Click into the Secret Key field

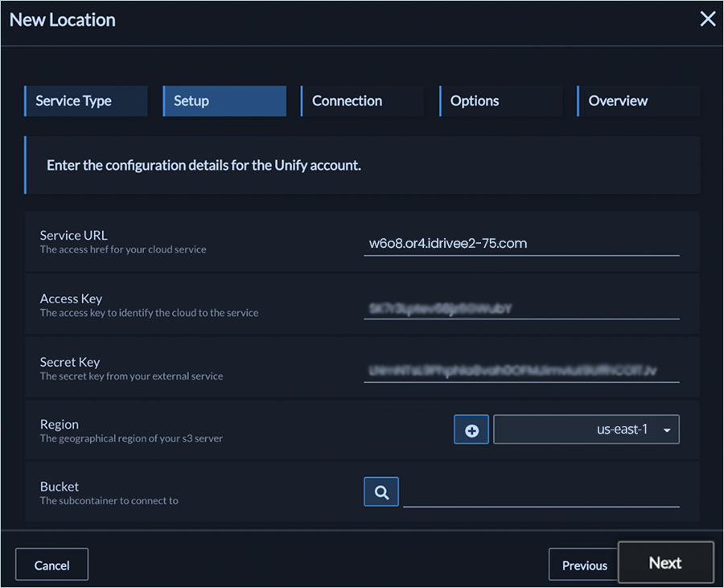click(x=521, y=371)
